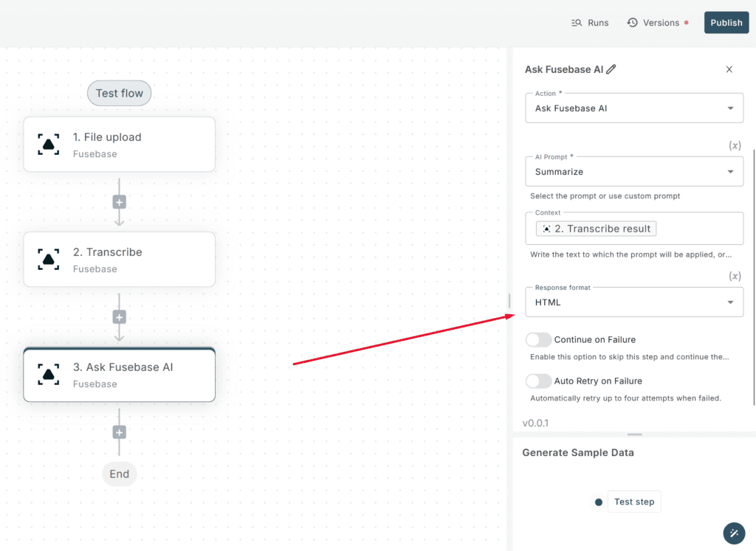Close the Ask Fusebase AI panel
The width and height of the screenshot is (756, 551).
pyautogui.click(x=729, y=69)
